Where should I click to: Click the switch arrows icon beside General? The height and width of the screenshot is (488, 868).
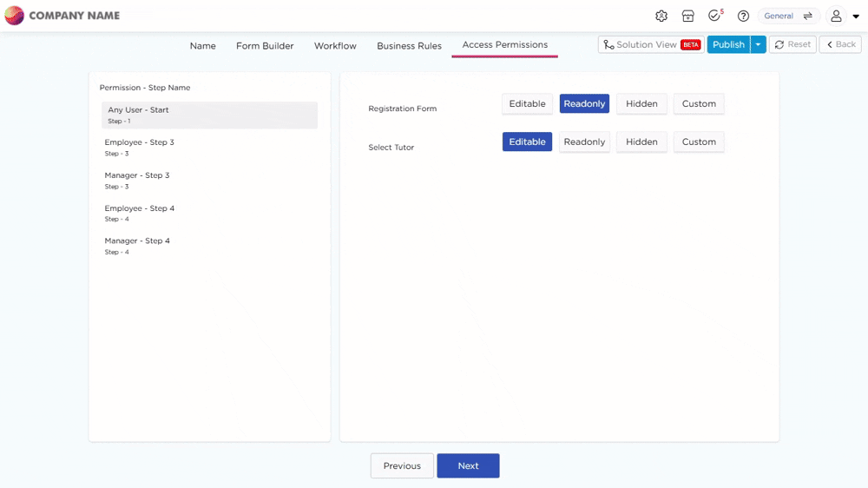808,16
